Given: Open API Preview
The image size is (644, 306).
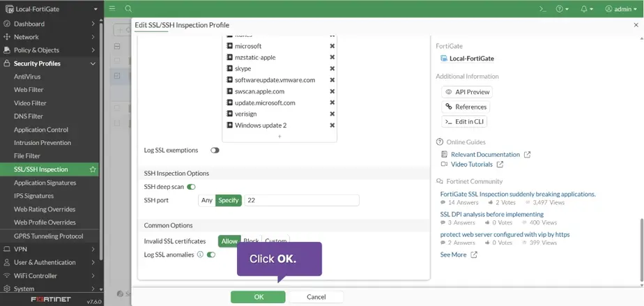Looking at the screenshot, I should [467, 92].
